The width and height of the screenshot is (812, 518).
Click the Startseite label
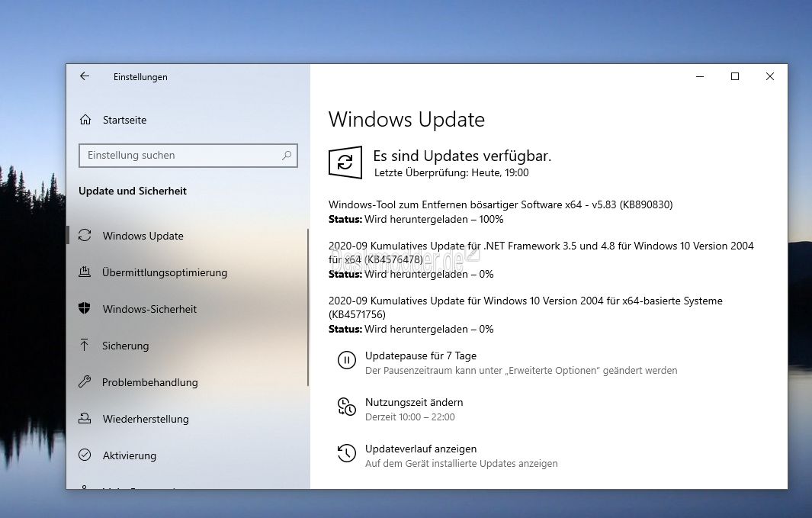pyautogui.click(x=124, y=121)
